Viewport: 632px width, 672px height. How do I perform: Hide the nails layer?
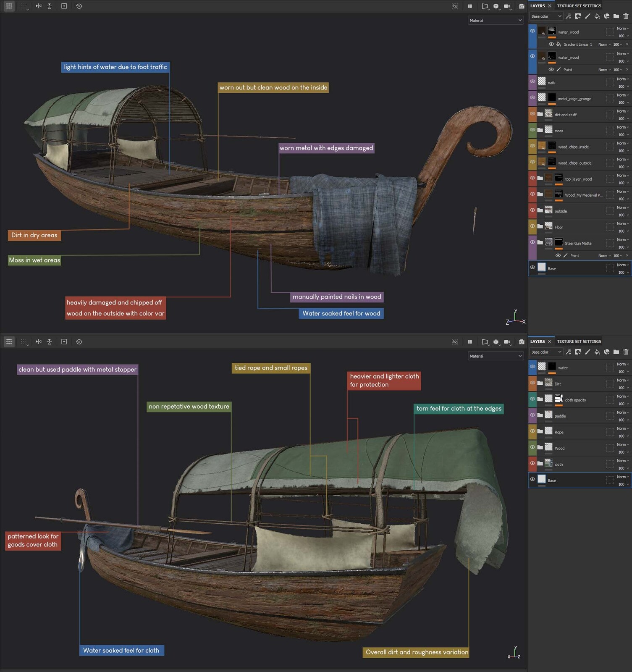pyautogui.click(x=532, y=81)
